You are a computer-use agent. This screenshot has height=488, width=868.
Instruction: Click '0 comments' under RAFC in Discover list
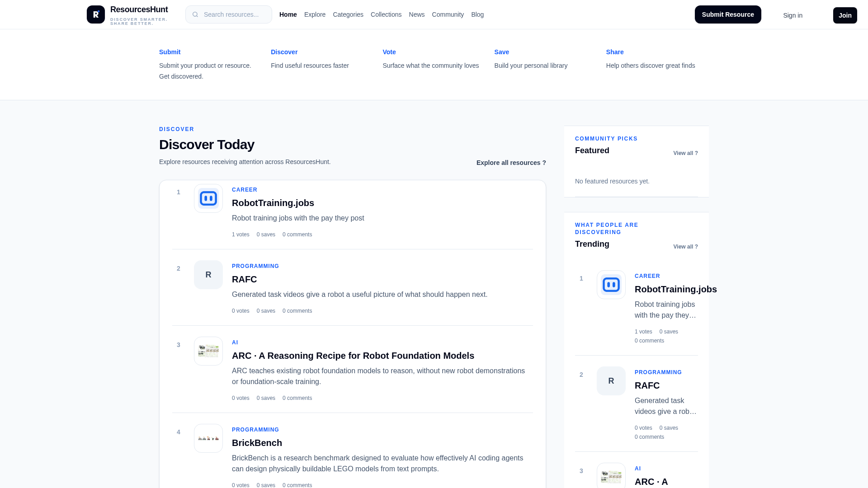pos(297,311)
